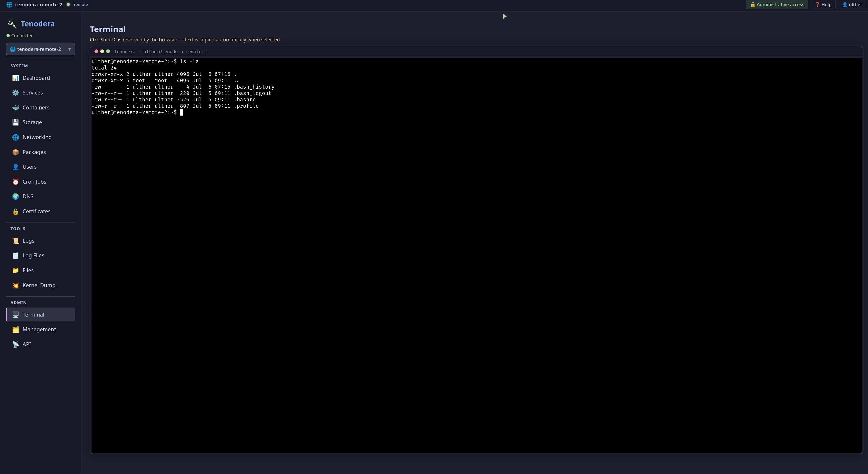Open the Users label in sidebar

click(x=30, y=167)
